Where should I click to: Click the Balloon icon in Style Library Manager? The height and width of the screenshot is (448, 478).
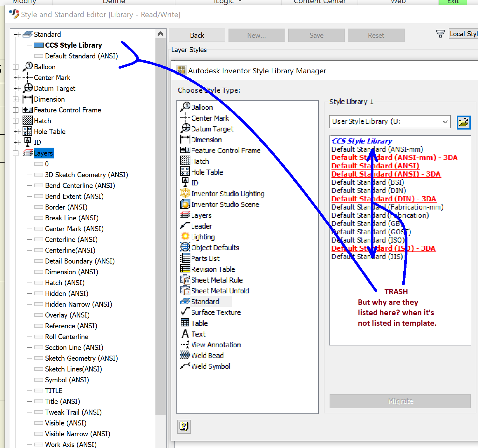pos(185,107)
